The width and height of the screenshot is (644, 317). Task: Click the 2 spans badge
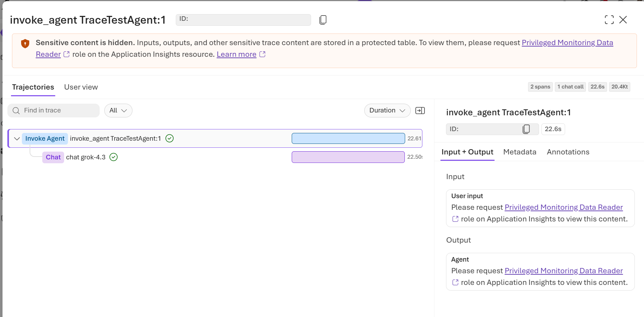540,87
